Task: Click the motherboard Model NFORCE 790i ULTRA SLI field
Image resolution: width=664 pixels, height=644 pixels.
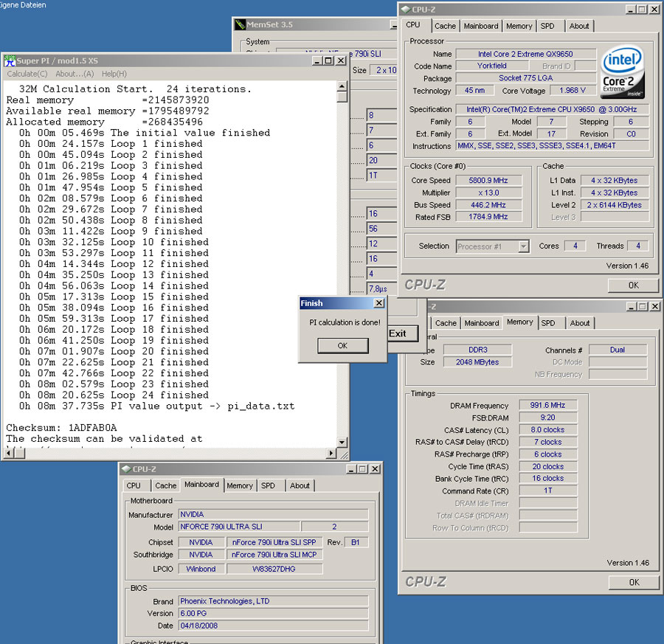Action: coord(239,527)
